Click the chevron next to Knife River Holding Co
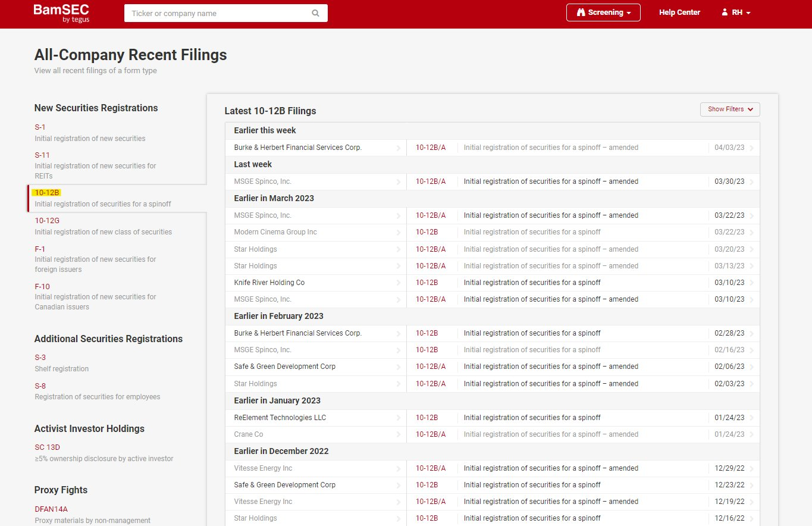The height and width of the screenshot is (526, 812). click(399, 283)
